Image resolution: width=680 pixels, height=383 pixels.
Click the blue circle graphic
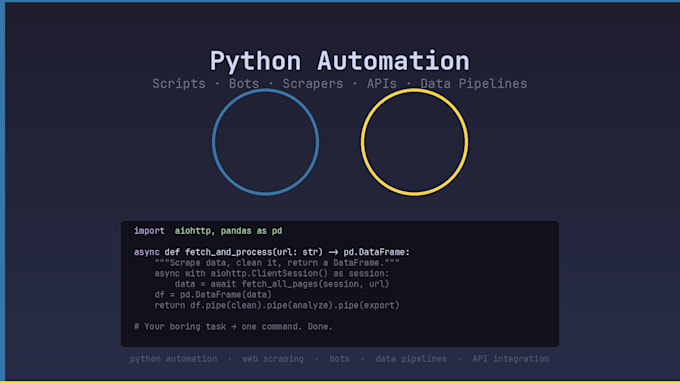265,142
